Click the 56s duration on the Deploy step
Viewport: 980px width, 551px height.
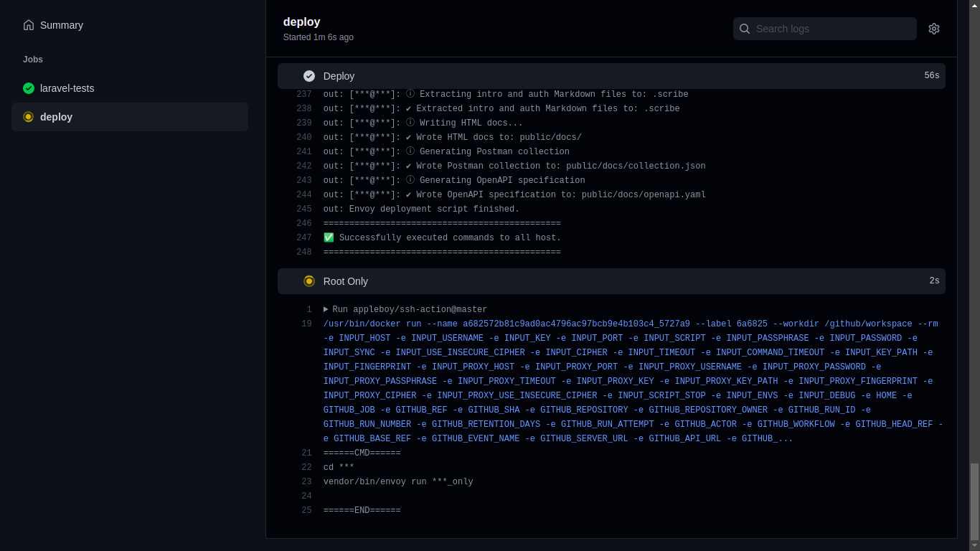tap(932, 76)
